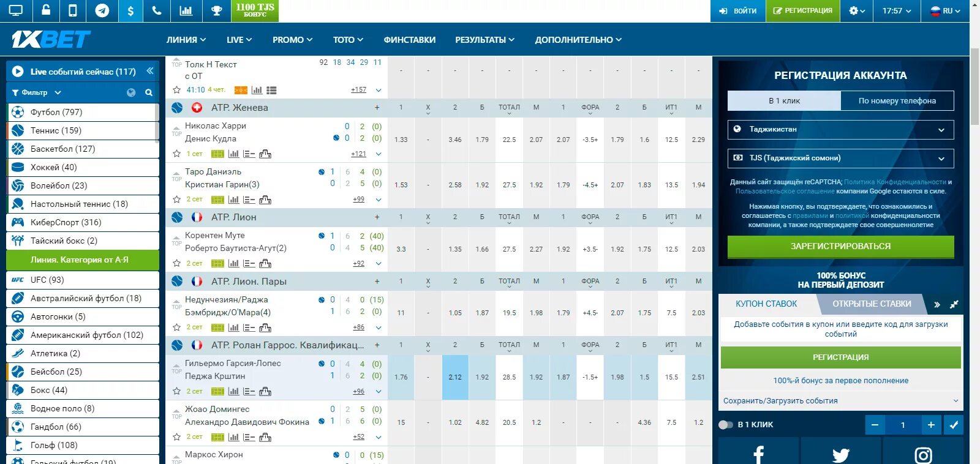Viewport: 980px width, 464px height.
Task: Click the search magnifier icon in sidebar
Action: [148, 92]
